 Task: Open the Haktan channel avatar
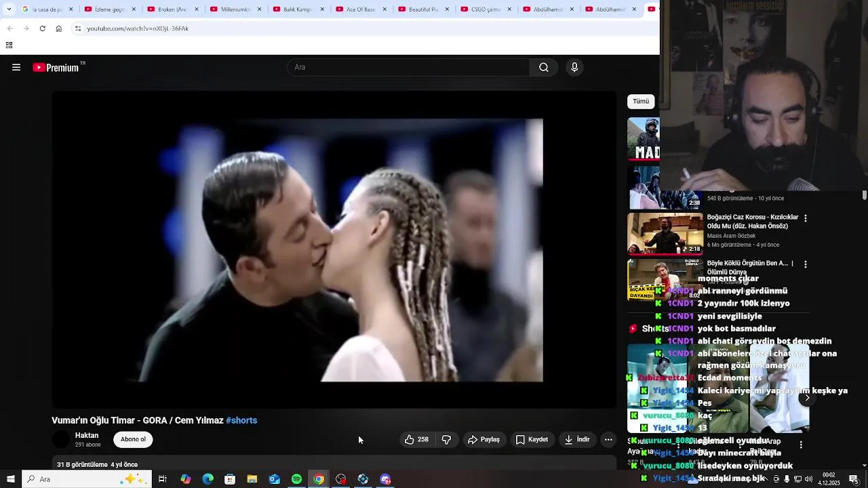click(x=62, y=439)
